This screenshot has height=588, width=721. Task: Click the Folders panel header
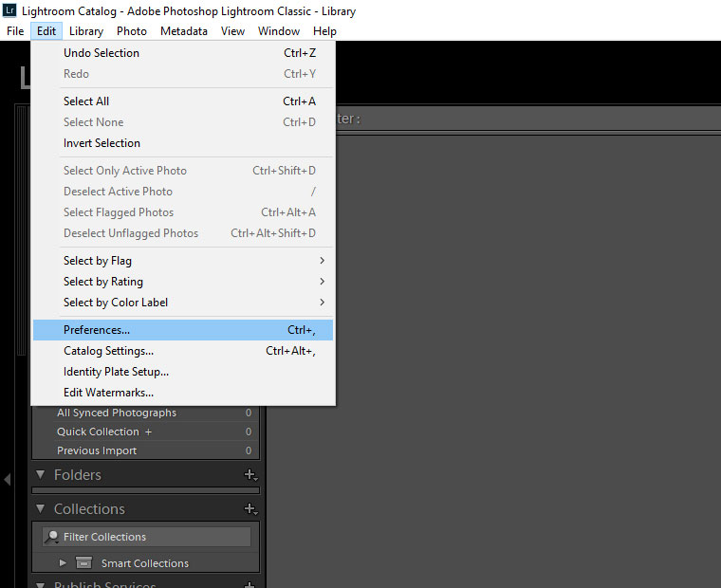pyautogui.click(x=146, y=474)
